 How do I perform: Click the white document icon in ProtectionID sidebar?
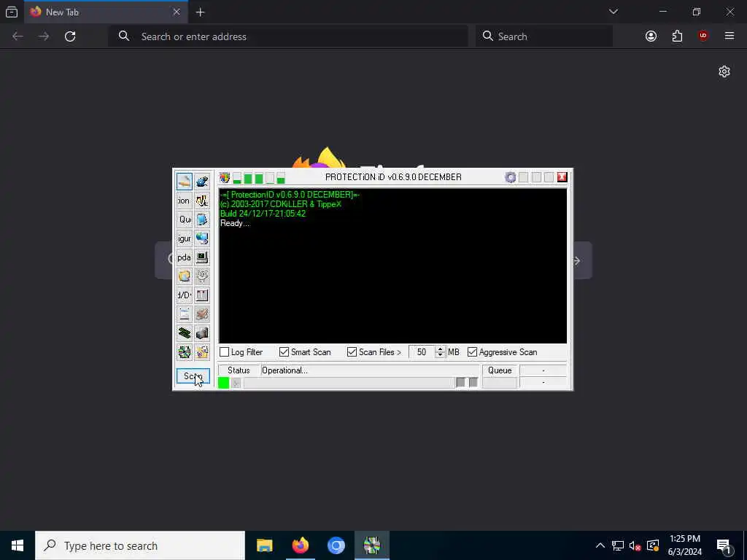(185, 314)
